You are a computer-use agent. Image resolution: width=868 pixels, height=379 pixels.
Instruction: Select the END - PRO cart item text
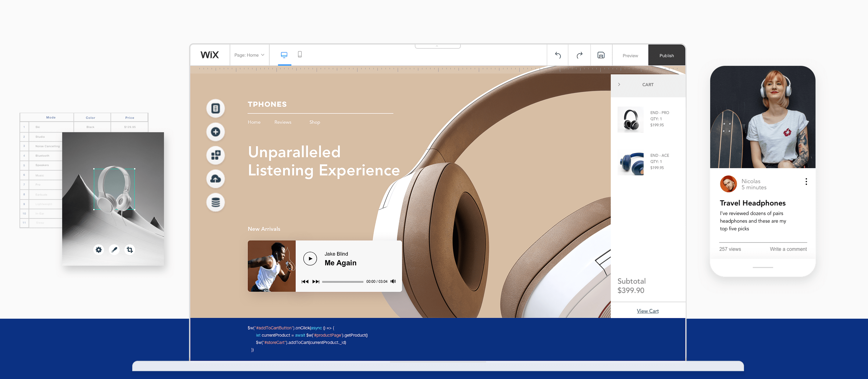click(660, 119)
